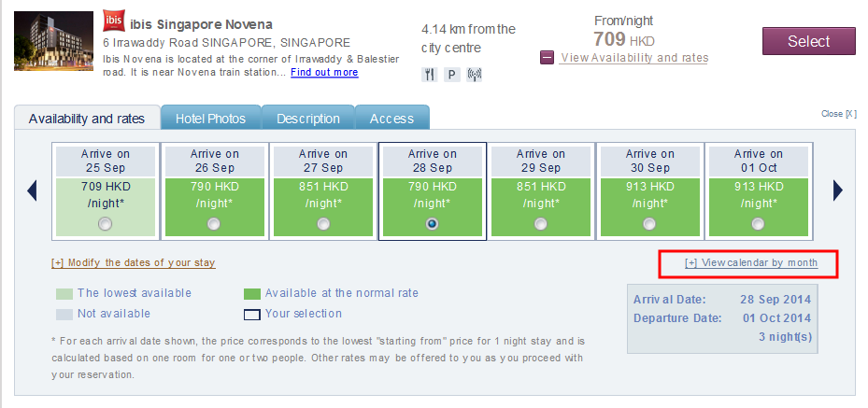868x408 pixels.
Task: Click the parking amenity icon
Action: (451, 75)
